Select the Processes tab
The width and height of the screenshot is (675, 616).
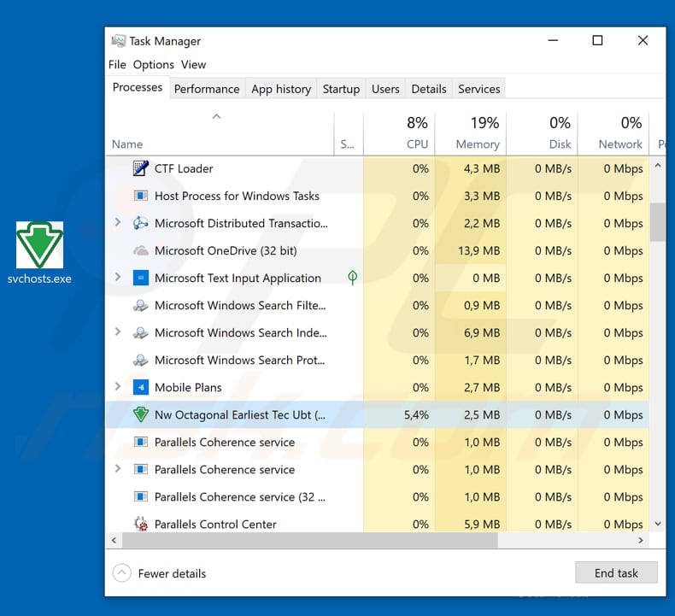coord(138,87)
